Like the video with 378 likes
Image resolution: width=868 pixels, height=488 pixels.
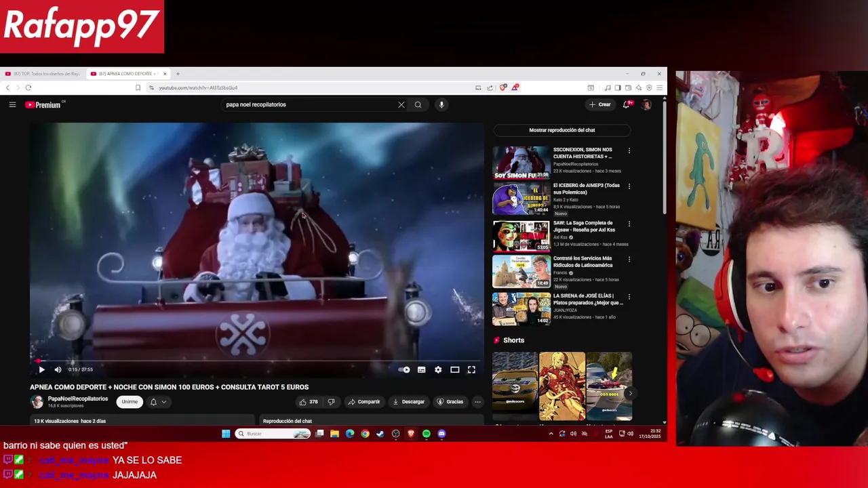pos(309,402)
